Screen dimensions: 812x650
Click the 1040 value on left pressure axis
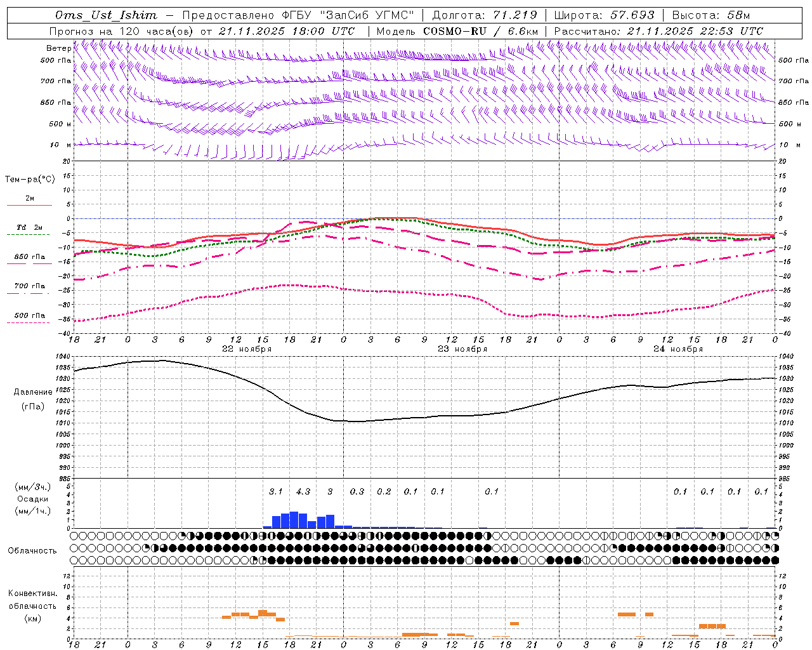65,357
